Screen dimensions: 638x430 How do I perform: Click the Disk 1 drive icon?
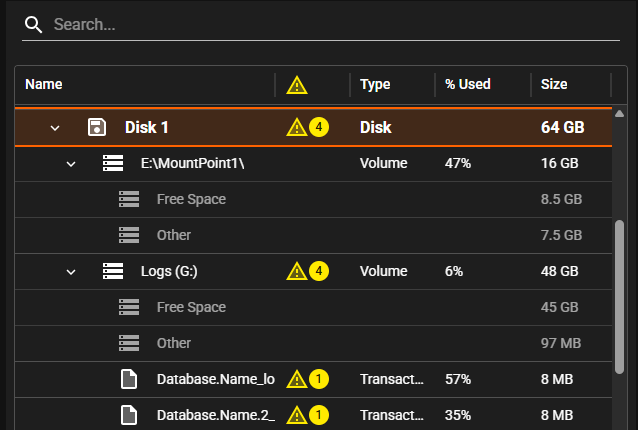click(x=97, y=127)
